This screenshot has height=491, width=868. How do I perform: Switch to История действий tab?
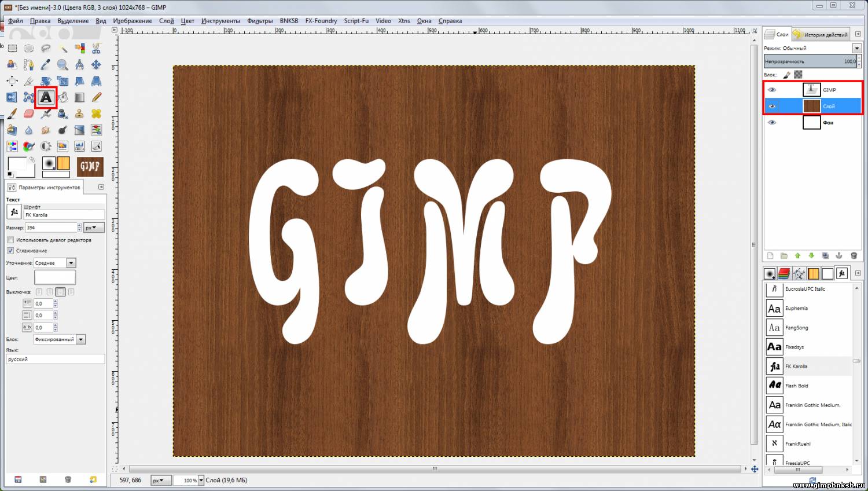(x=820, y=34)
